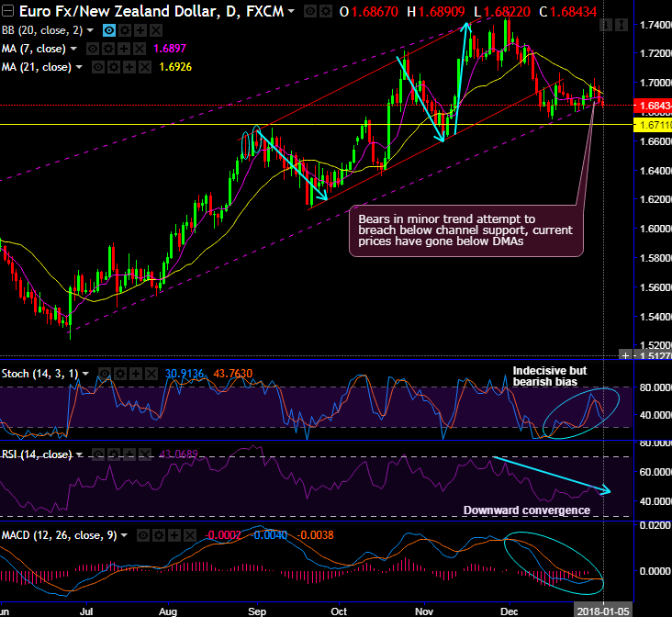Click the yellow 1.6711 price line label
The width and height of the screenshot is (672, 617).
point(653,125)
